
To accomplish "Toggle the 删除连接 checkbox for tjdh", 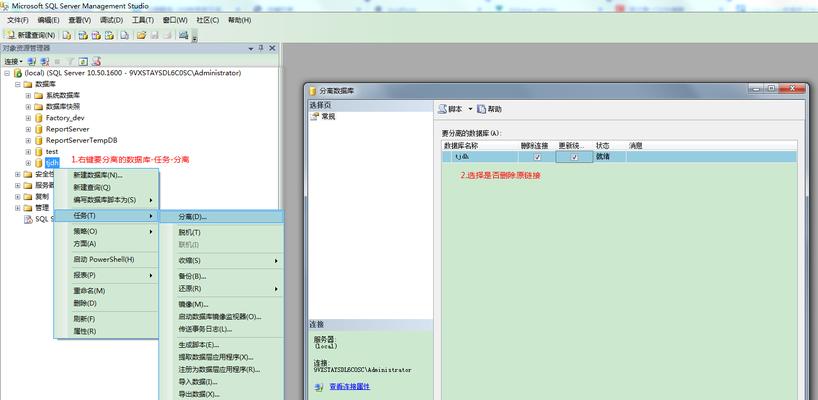I will 537,156.
